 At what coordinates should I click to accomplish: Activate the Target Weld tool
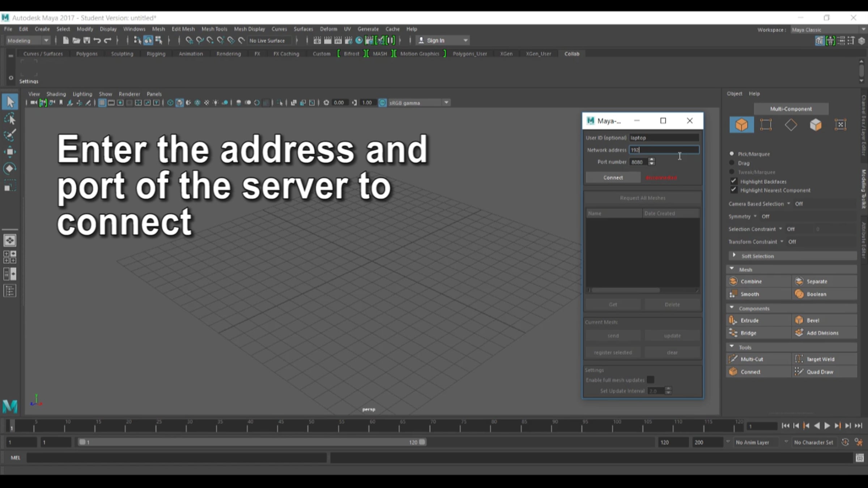coord(824,359)
